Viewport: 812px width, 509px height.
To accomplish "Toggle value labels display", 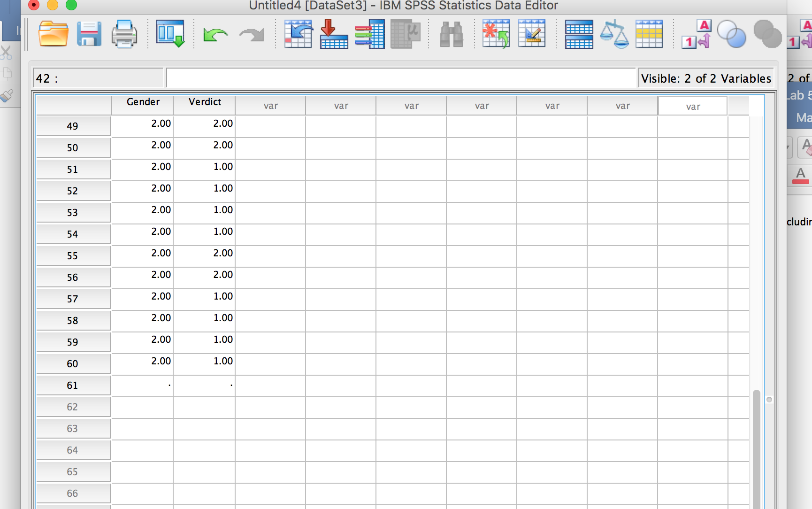I will 696,34.
